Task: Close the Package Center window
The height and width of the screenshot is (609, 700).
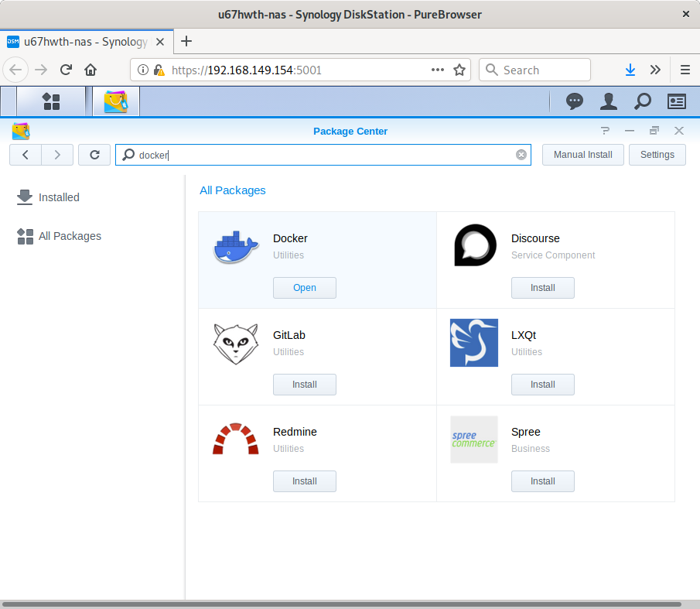Action: [x=679, y=131]
